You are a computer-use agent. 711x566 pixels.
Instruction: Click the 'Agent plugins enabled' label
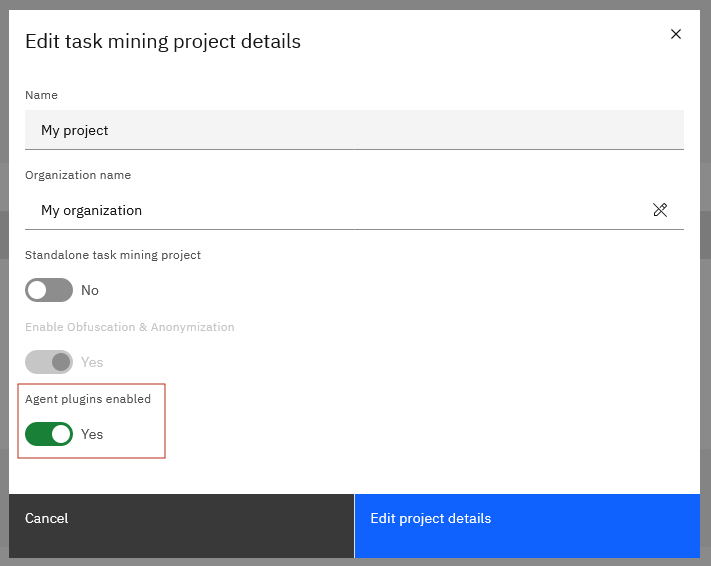click(88, 399)
